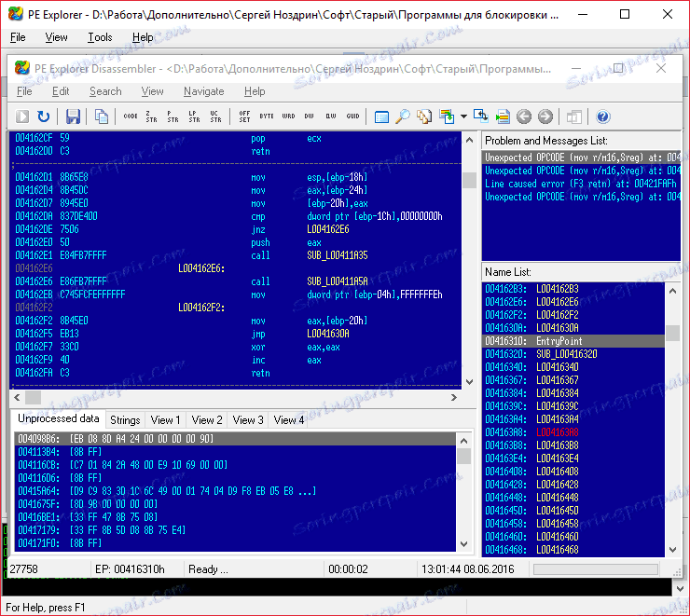Click the green-arrow list toolbar icon
Screen dimensions: 690x616
point(503,116)
